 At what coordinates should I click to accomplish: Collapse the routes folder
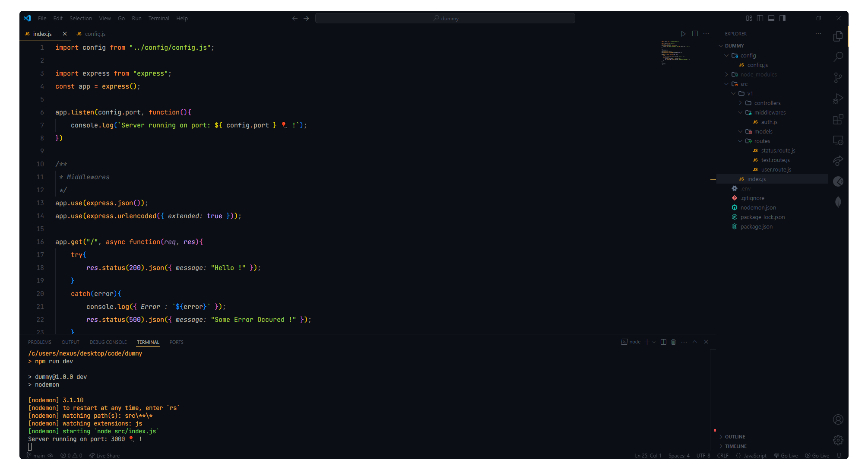tap(740, 141)
